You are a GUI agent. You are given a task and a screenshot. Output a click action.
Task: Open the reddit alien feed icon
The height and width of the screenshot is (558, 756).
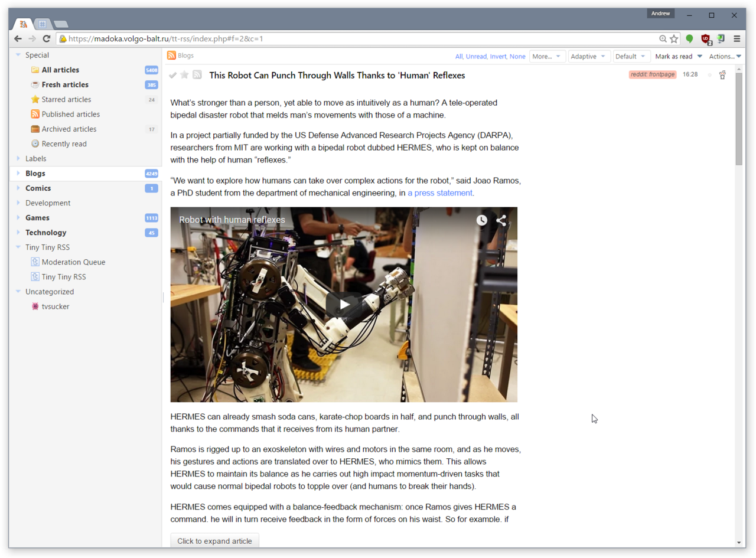722,75
